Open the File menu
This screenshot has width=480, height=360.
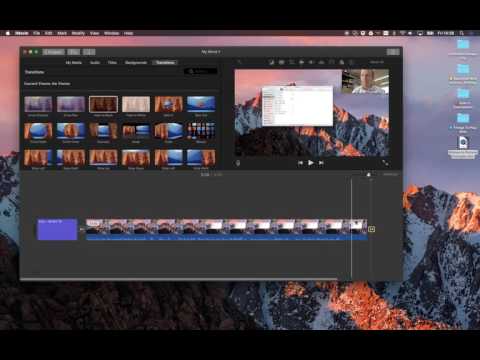pos(36,33)
